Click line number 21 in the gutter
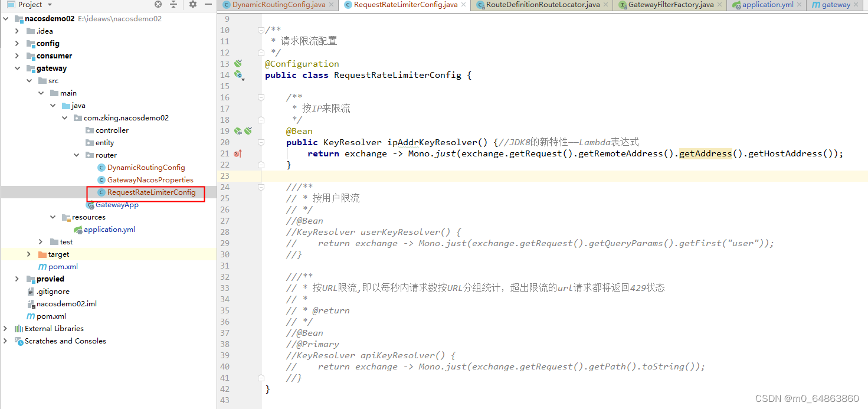Image resolution: width=868 pixels, height=409 pixels. [x=224, y=153]
